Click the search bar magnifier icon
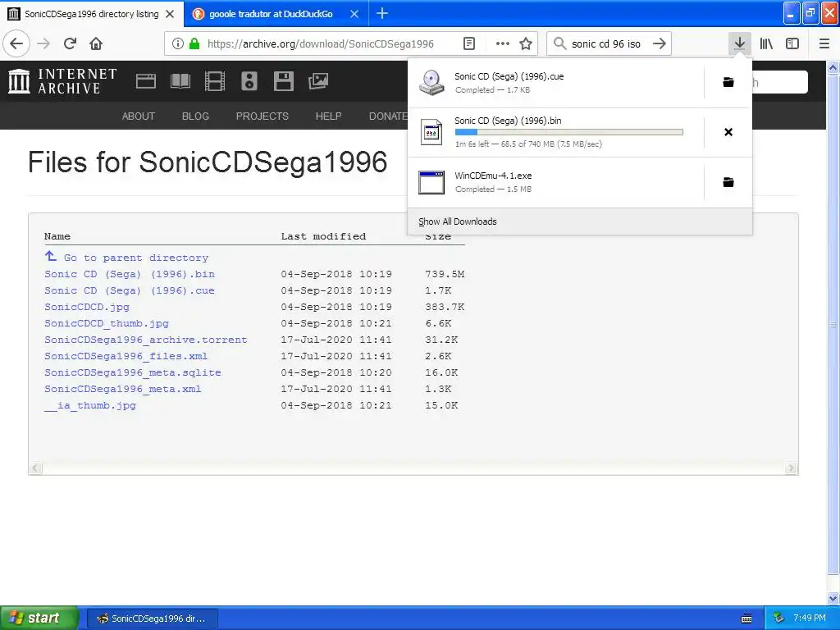840x630 pixels. click(559, 43)
